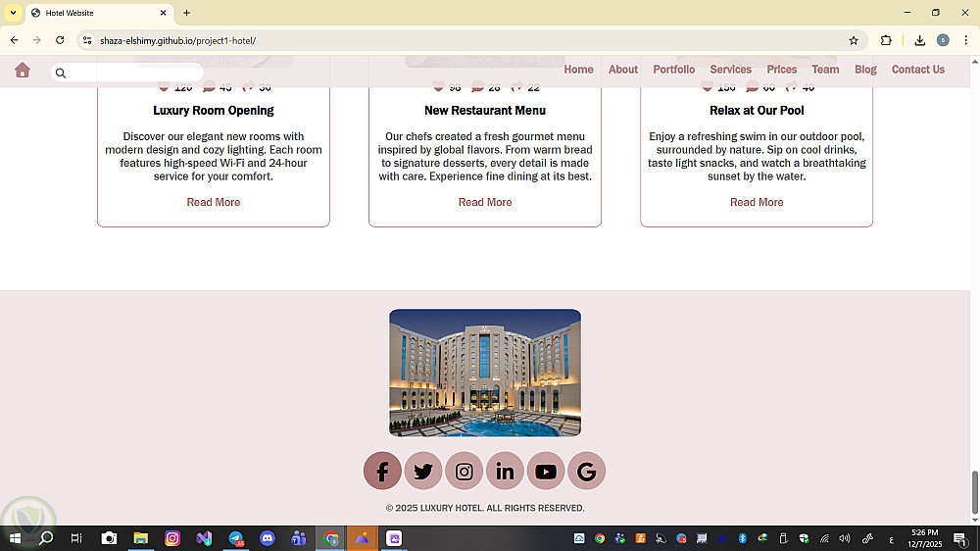
Task: Click the site search input field
Action: pos(126,73)
